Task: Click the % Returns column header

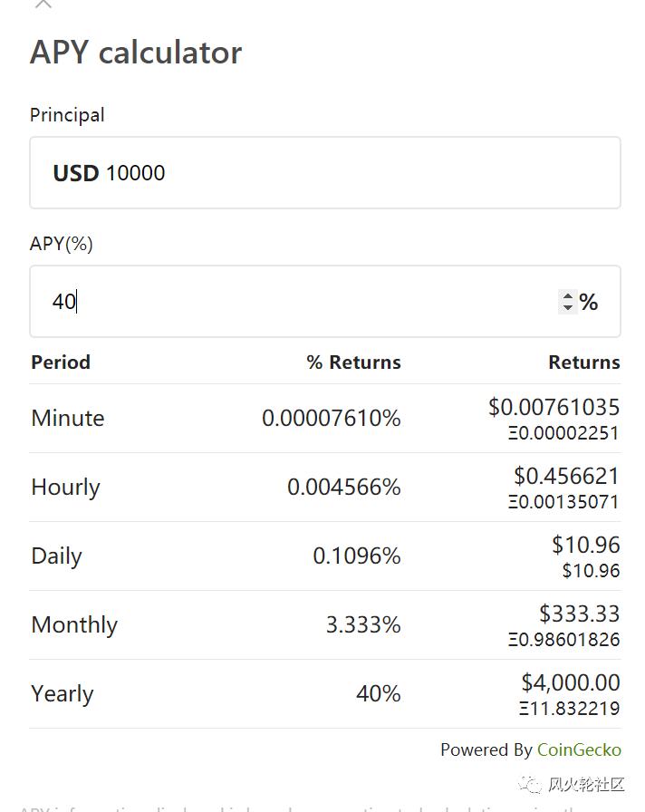Action: click(x=353, y=362)
